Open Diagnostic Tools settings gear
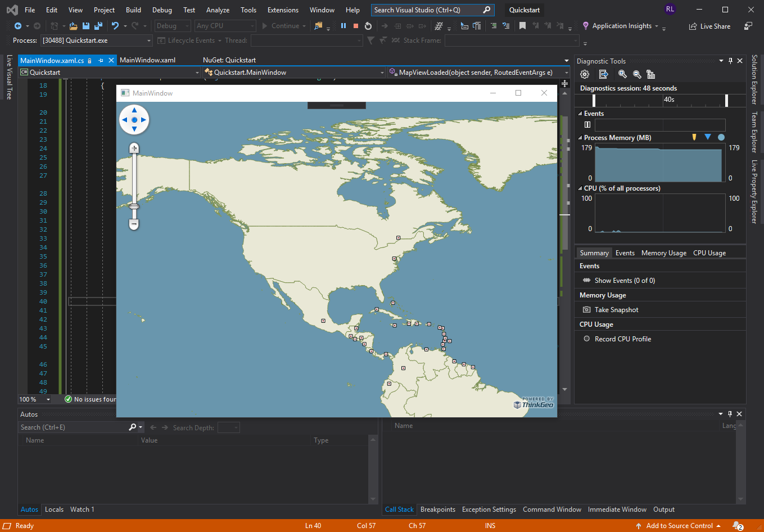 (x=585, y=74)
